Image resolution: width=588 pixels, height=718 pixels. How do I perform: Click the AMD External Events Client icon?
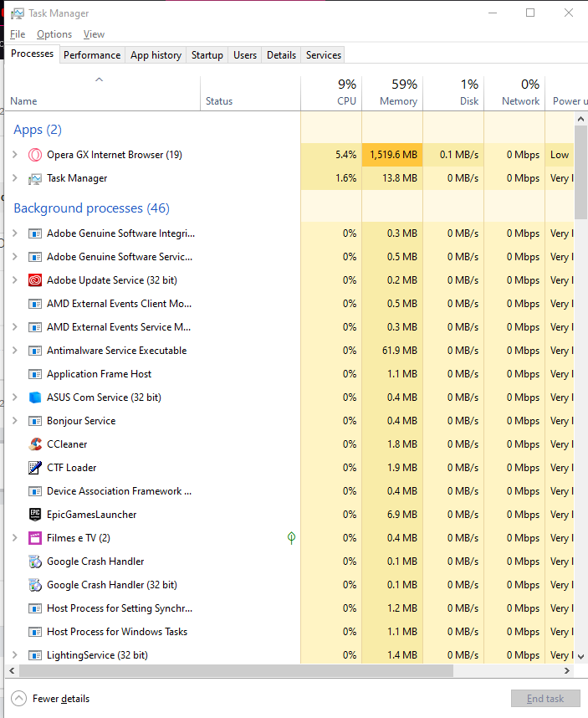(35, 304)
